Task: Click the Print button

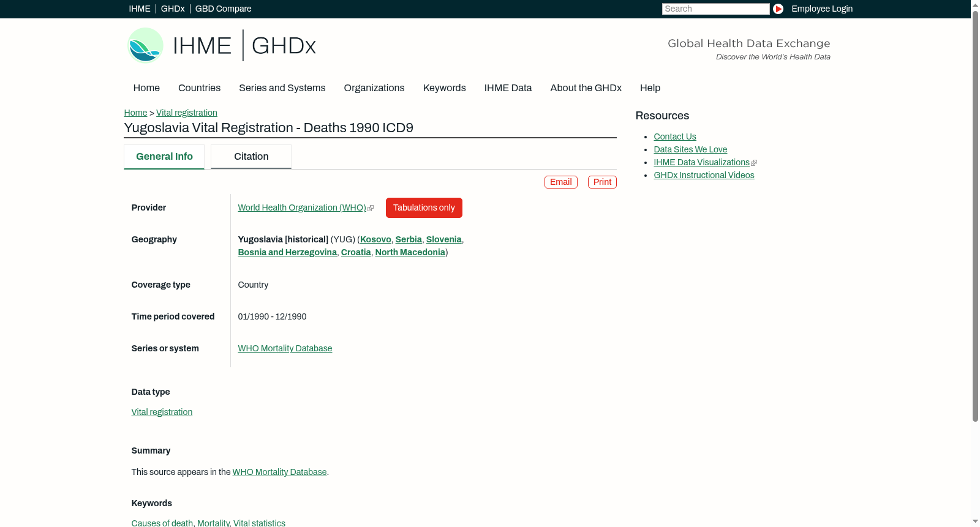Action: [602, 182]
